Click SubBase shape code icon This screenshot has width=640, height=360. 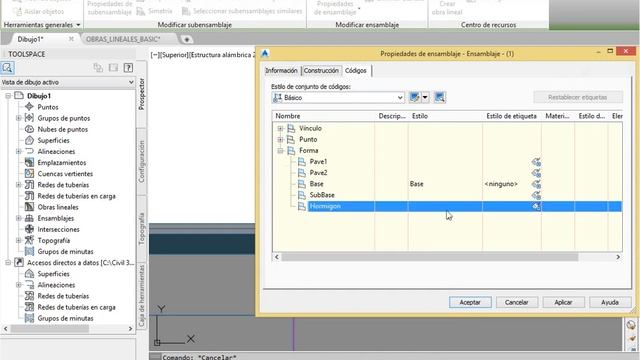[x=302, y=195]
